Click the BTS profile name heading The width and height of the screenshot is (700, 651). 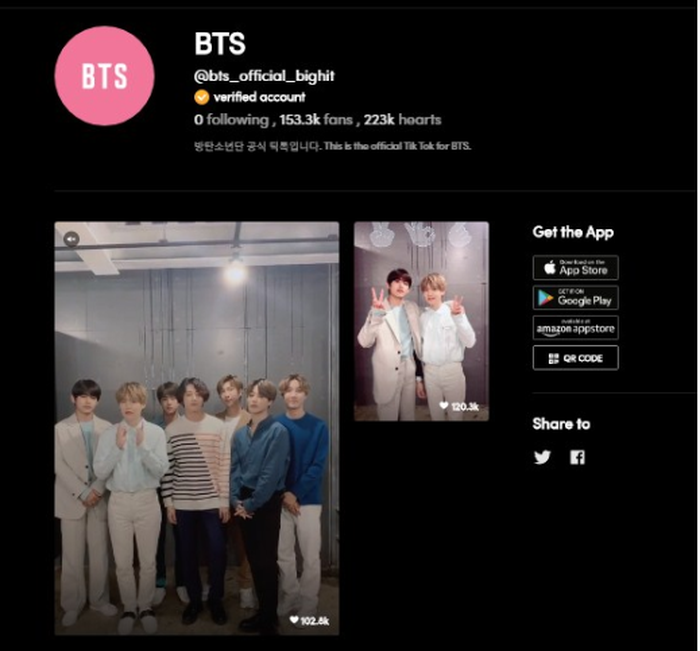click(x=220, y=44)
